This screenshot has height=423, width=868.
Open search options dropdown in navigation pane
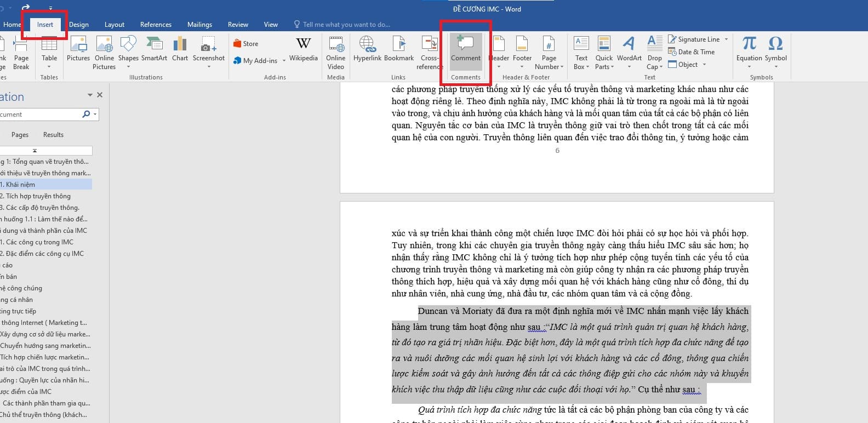tap(95, 115)
